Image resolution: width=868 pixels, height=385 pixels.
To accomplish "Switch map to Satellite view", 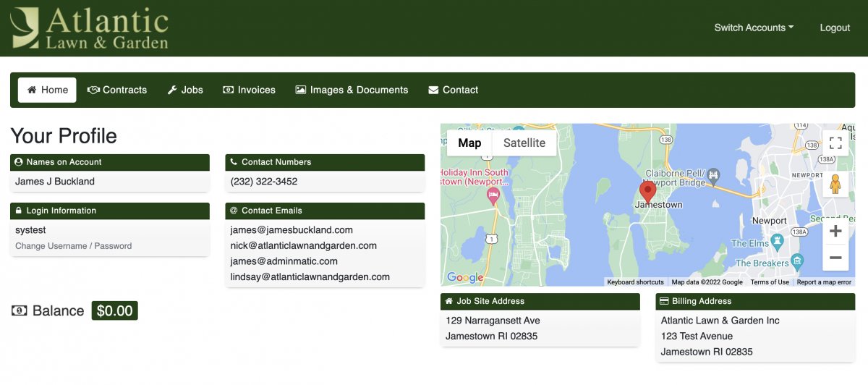I will 524,143.
